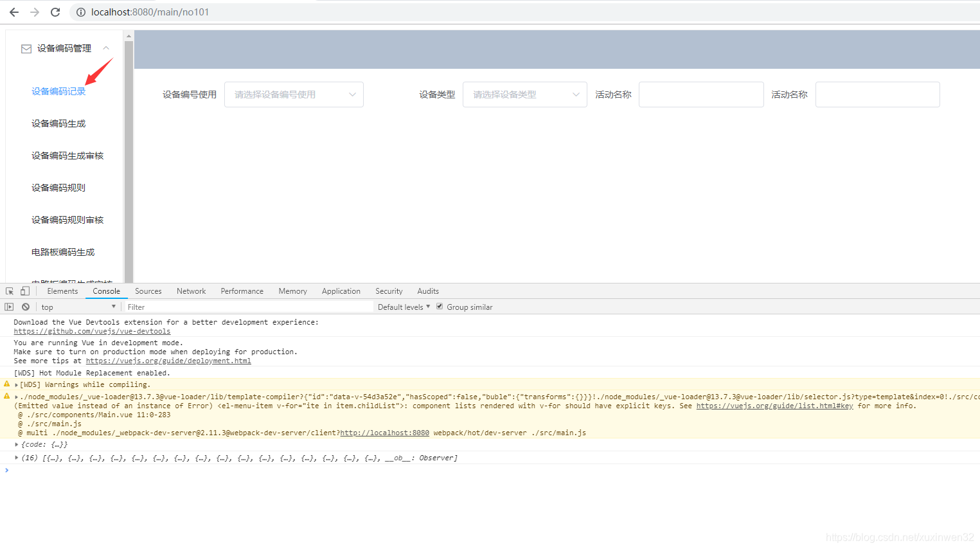
Task: Switch to Network tab
Action: [192, 291]
